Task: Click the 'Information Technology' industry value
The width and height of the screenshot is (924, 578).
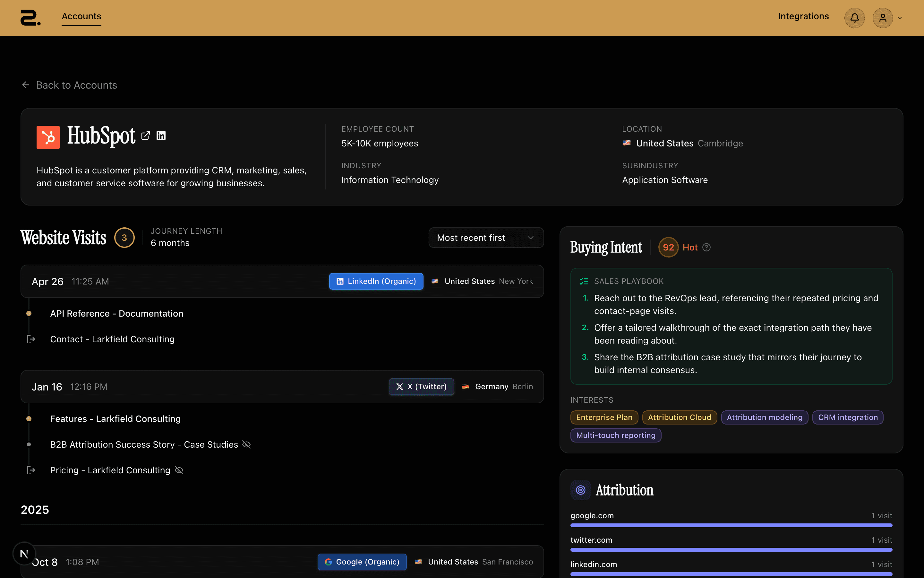Action: click(390, 180)
